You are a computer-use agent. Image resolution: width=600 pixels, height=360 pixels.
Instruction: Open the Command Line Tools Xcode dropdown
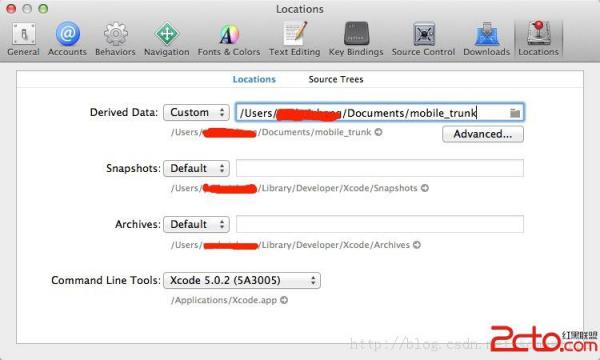242,280
